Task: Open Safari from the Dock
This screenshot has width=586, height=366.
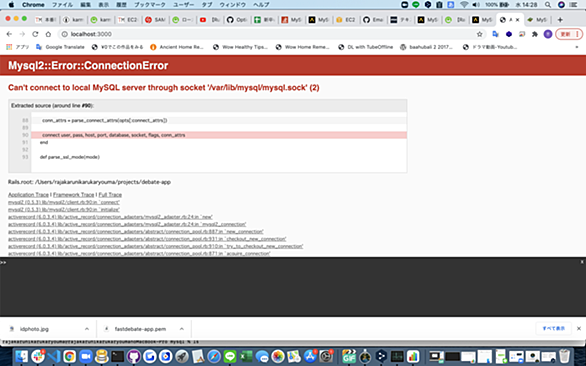Action: 214,356
